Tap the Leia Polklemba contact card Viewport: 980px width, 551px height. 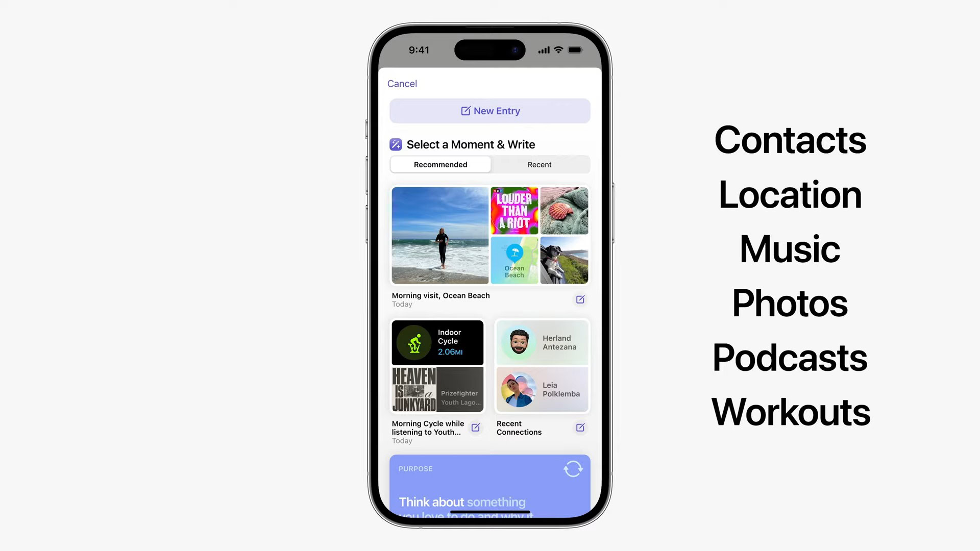[x=542, y=389]
